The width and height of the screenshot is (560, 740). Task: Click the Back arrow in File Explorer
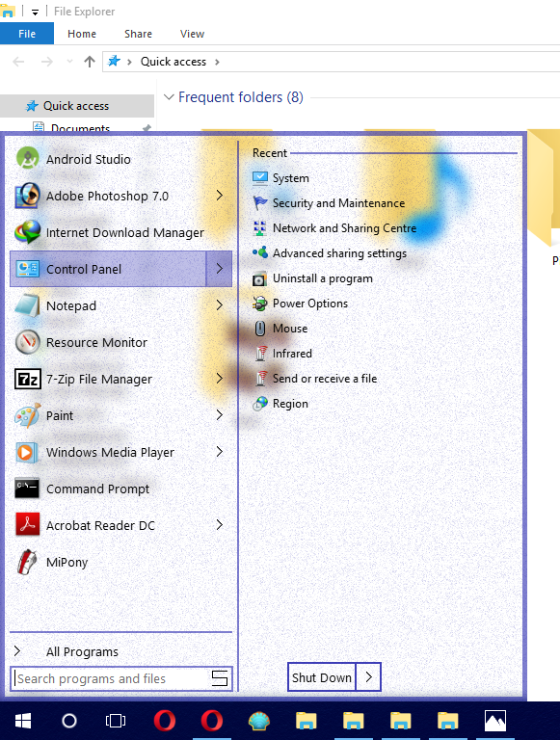pyautogui.click(x=18, y=62)
